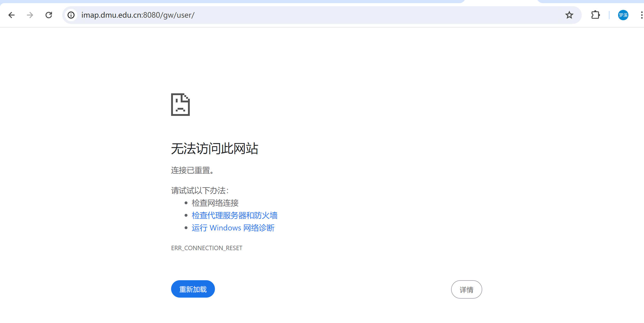Reload the page with the refresh icon
The height and width of the screenshot is (323, 644).
pyautogui.click(x=49, y=15)
